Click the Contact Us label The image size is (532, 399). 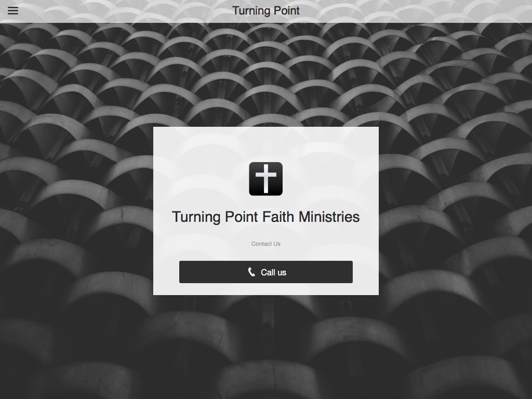[265, 244]
